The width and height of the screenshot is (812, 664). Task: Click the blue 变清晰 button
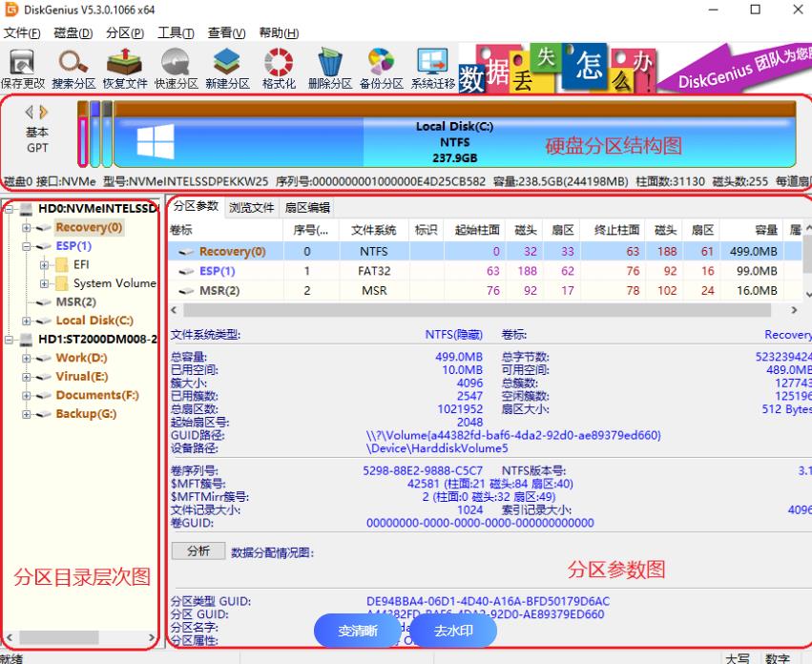pos(358,631)
